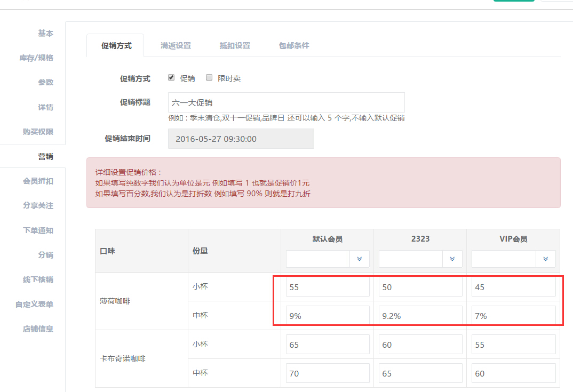This screenshot has width=573, height=392.
Task: Expand the VIP会员 column dropdown arrow
Action: [x=545, y=259]
